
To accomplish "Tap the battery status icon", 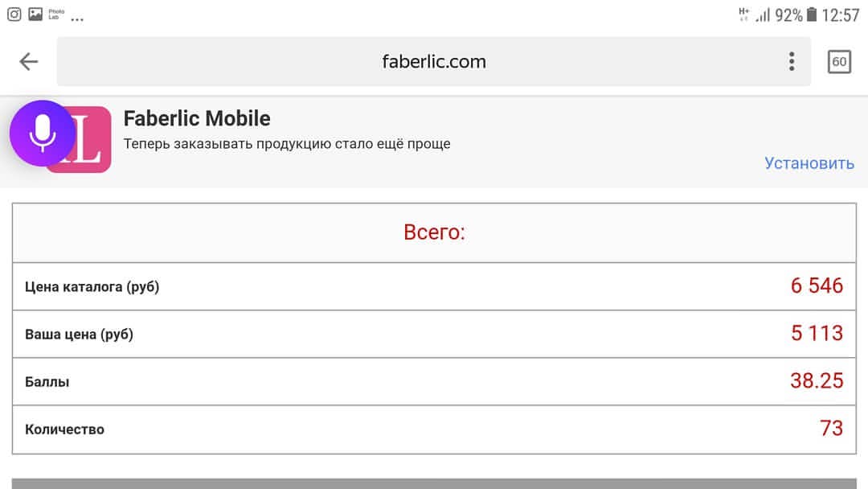I will tap(812, 14).
